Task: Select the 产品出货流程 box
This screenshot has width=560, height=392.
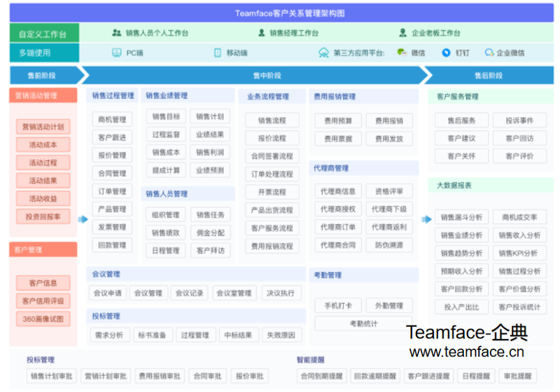Action: click(x=272, y=210)
